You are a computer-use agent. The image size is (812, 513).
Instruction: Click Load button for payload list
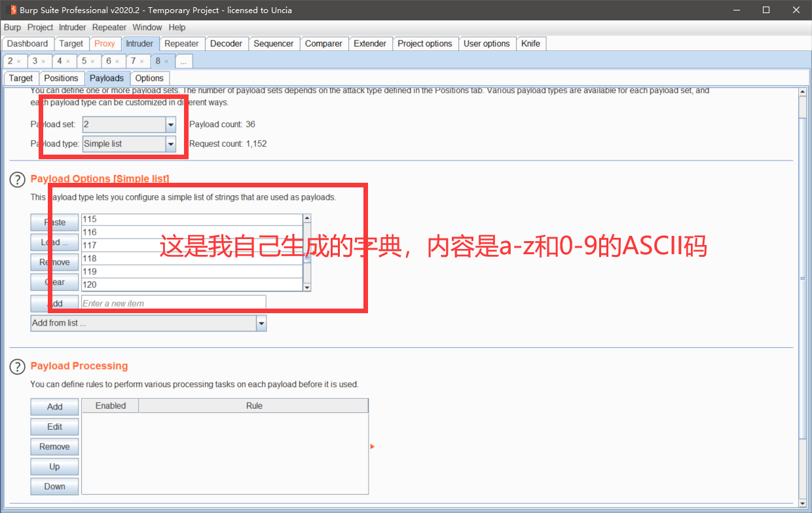54,242
